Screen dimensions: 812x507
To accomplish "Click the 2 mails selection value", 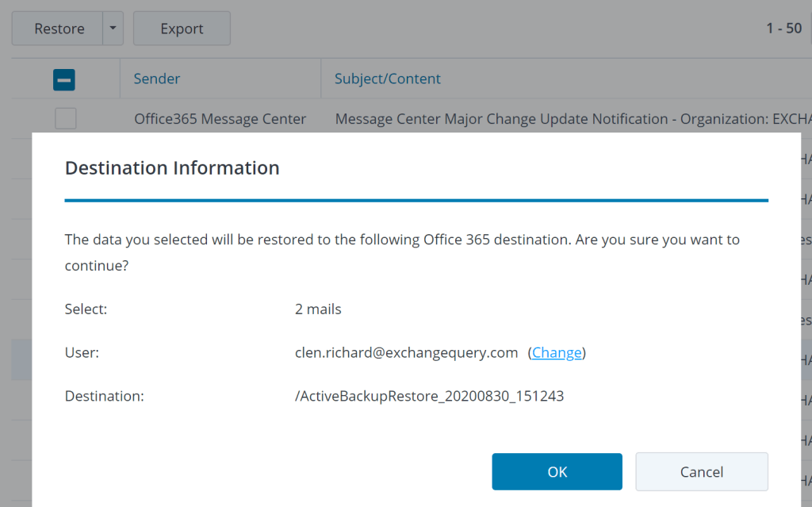I will [x=318, y=309].
